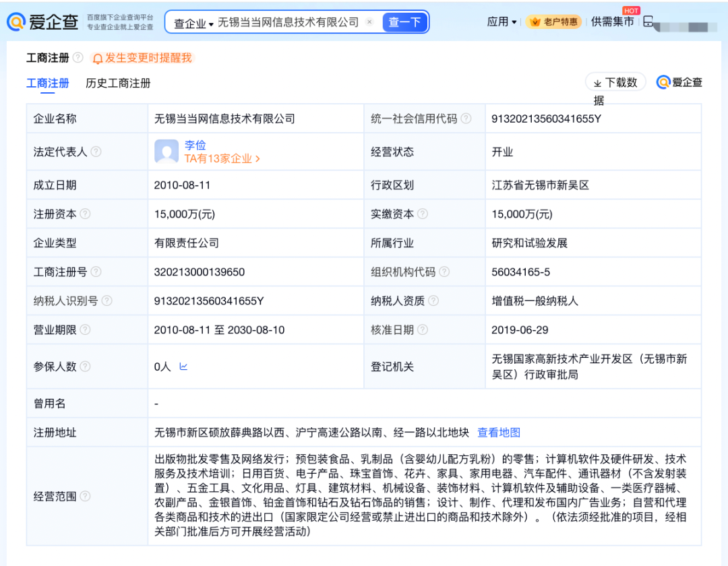Expand the 应用 dropdown menu
Screen dimensions: 728x566
pyautogui.click(x=502, y=22)
